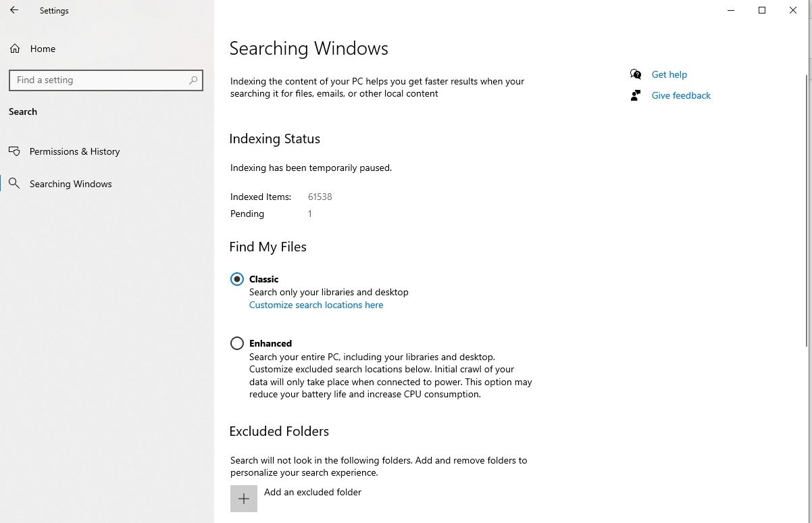Click the Add an excluded folder label
The image size is (812, 523).
coord(312,492)
